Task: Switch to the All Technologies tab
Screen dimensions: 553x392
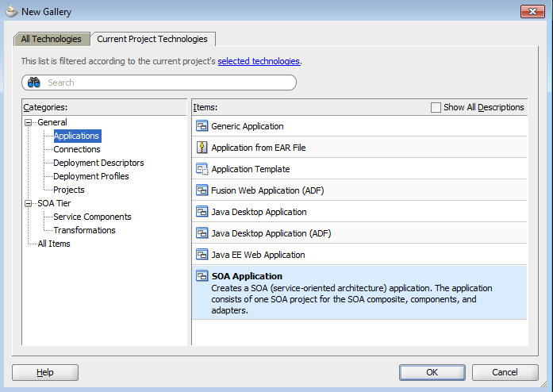Action: click(52, 39)
